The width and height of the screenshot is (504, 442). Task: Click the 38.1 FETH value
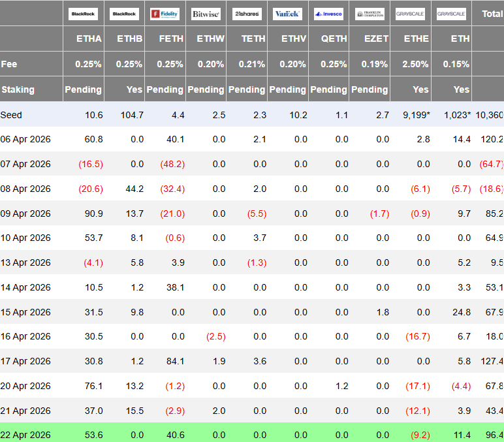click(x=176, y=287)
